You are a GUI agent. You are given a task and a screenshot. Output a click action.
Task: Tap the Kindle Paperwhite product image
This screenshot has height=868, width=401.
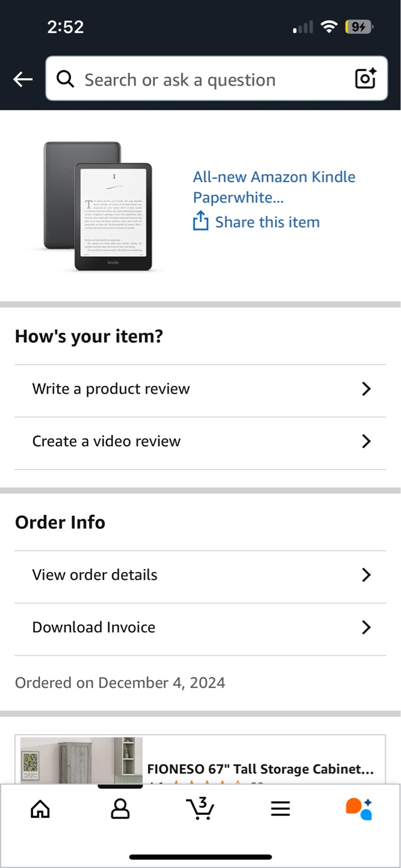tap(99, 205)
